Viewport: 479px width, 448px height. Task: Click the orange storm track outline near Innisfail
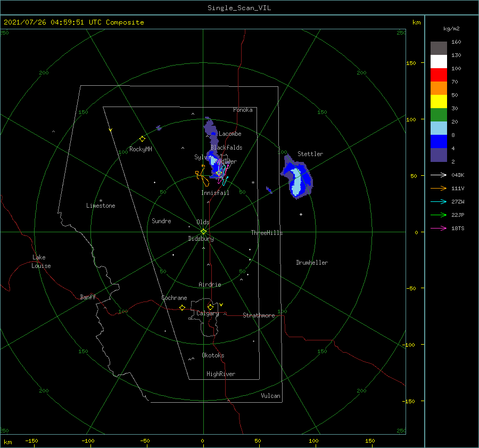(x=203, y=176)
